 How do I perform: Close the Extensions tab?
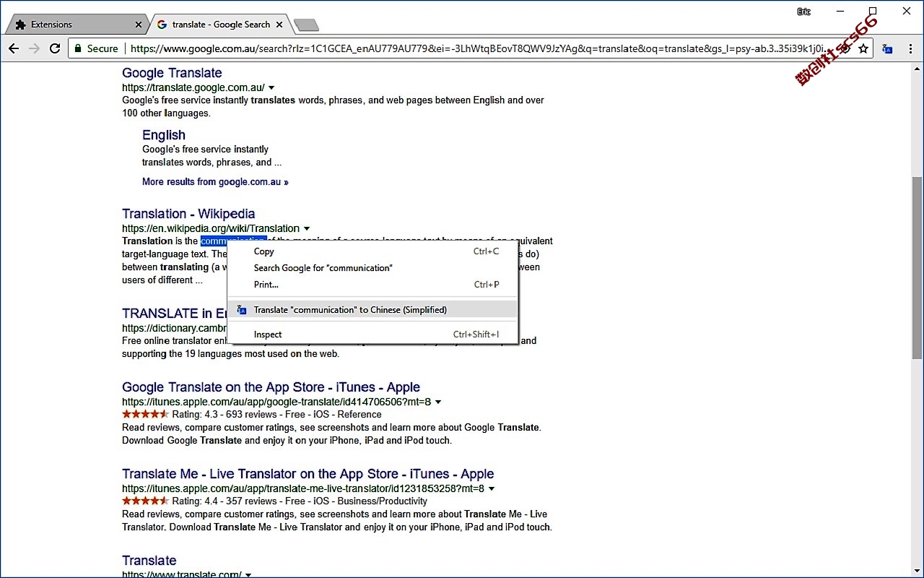click(139, 25)
